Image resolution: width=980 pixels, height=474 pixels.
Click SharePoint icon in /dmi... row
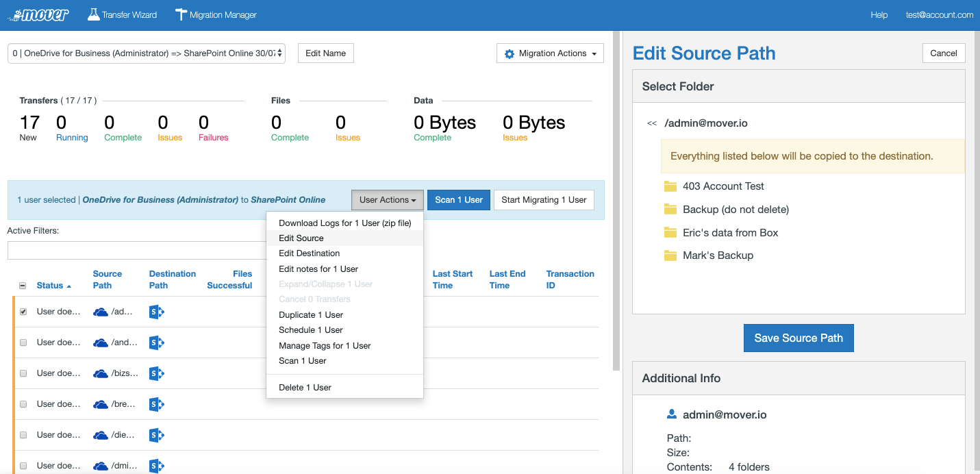(157, 466)
